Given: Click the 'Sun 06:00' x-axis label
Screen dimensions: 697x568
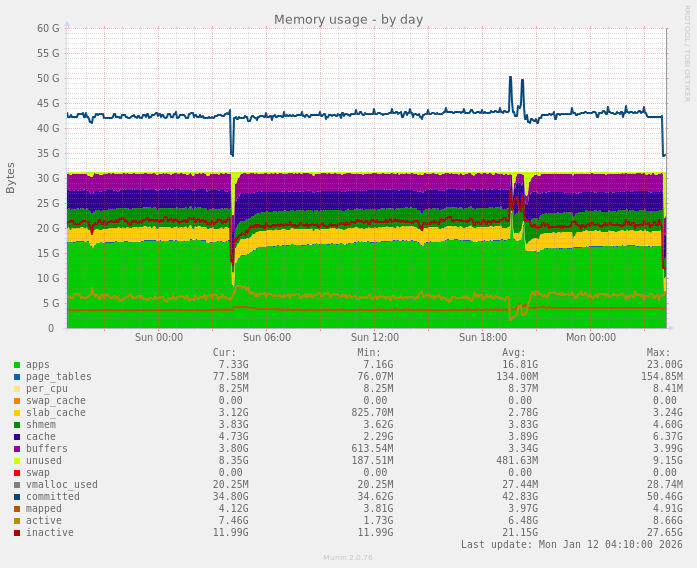Looking at the screenshot, I should pos(267,337).
